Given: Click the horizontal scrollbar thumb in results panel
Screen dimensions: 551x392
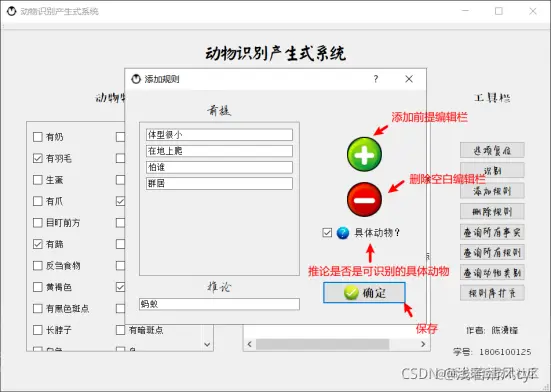Looking at the screenshot, I should tap(322, 344).
